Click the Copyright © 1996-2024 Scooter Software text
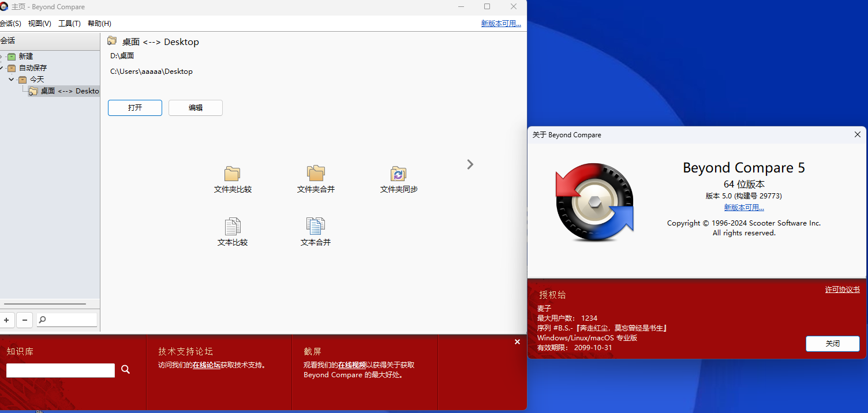This screenshot has width=868, height=413. coord(744,223)
